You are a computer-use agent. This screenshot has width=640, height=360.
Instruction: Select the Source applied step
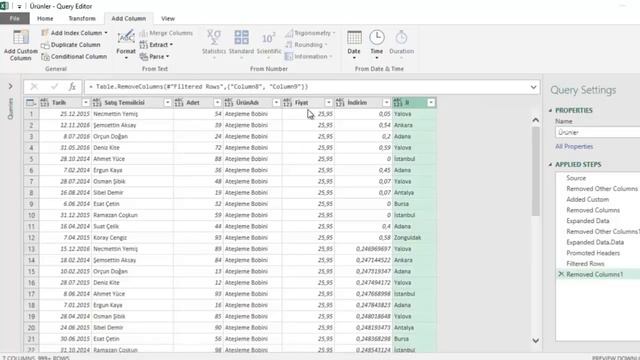pos(576,178)
